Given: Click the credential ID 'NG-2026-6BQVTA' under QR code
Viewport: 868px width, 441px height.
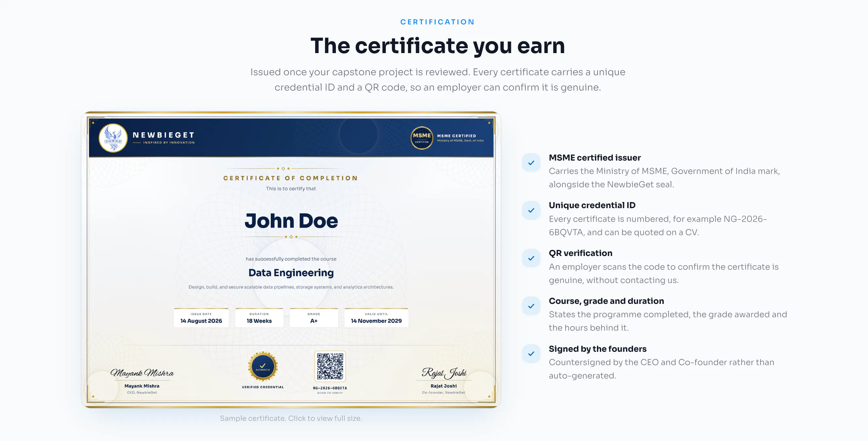Looking at the screenshot, I should [x=330, y=388].
